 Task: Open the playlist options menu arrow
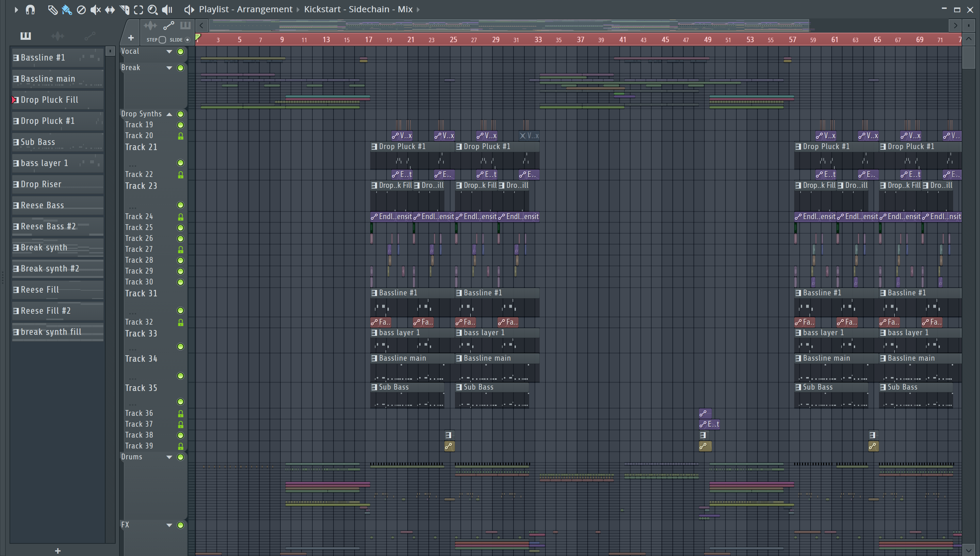tap(16, 10)
